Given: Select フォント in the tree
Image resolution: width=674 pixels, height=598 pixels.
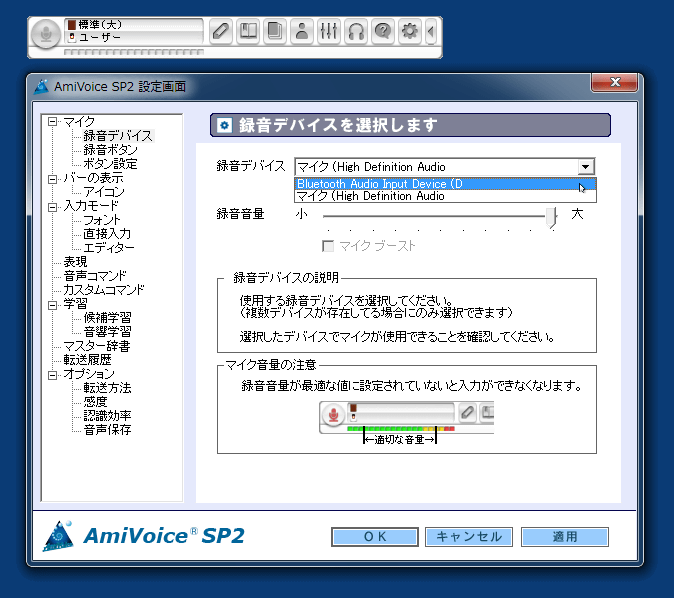Looking at the screenshot, I should (x=102, y=220).
